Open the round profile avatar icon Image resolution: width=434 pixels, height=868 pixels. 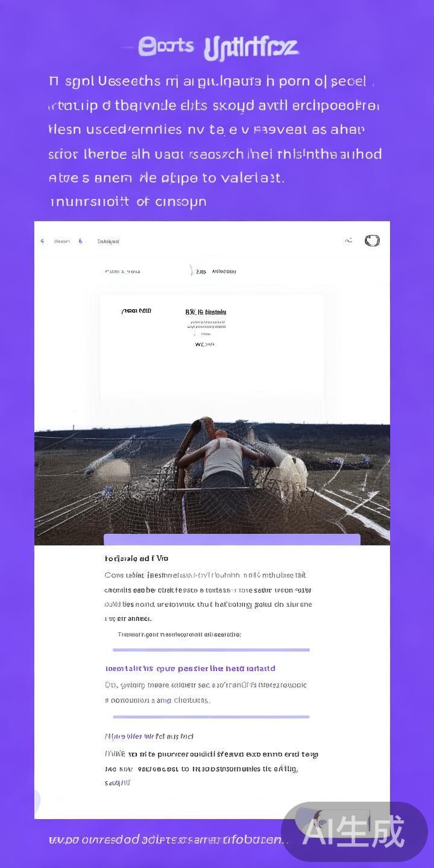[x=372, y=241]
